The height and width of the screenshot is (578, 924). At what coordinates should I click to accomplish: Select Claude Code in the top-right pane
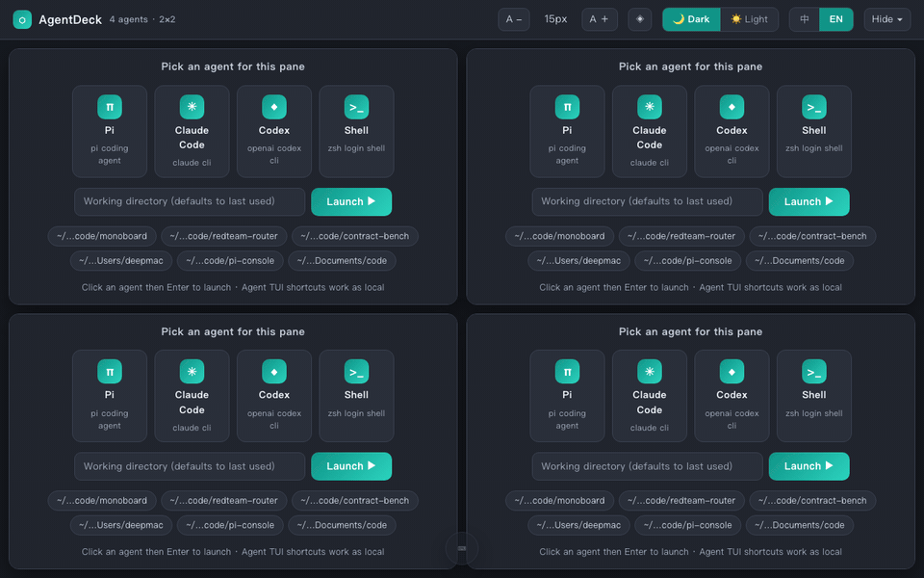[650, 132]
